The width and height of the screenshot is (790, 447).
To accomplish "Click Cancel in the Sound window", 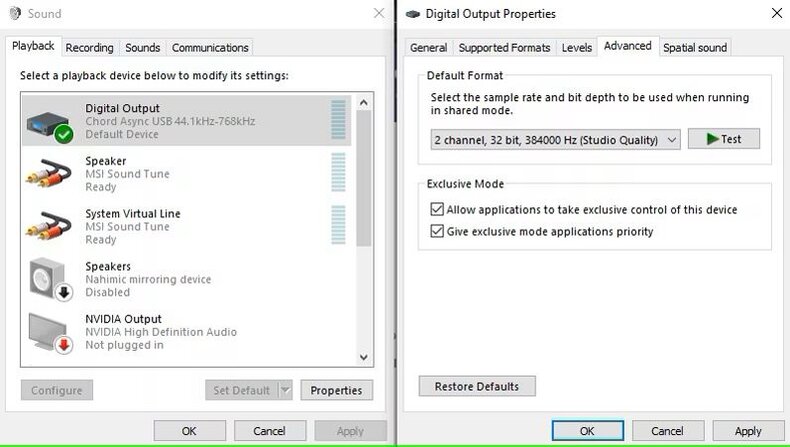I will tap(269, 431).
